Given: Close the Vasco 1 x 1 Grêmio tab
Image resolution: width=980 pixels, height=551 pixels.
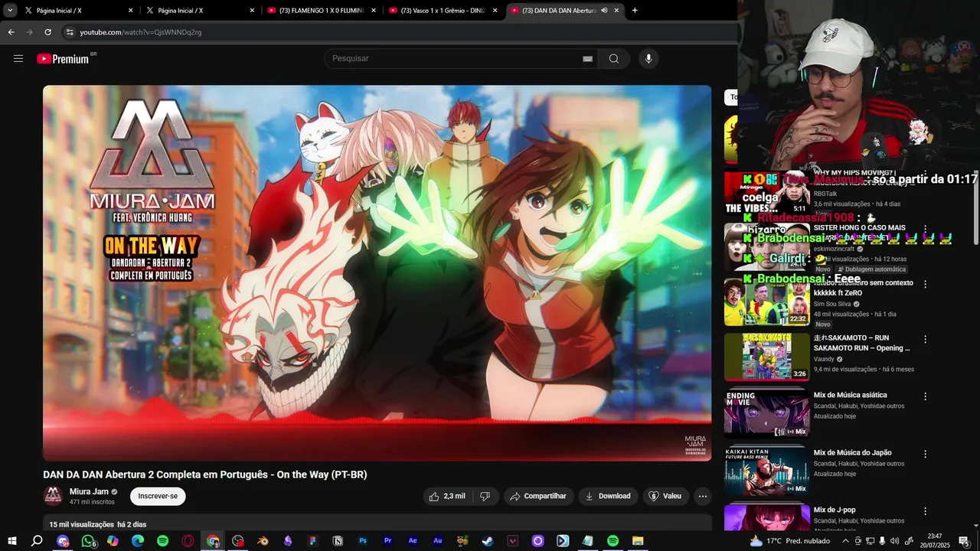Looking at the screenshot, I should click(495, 11).
